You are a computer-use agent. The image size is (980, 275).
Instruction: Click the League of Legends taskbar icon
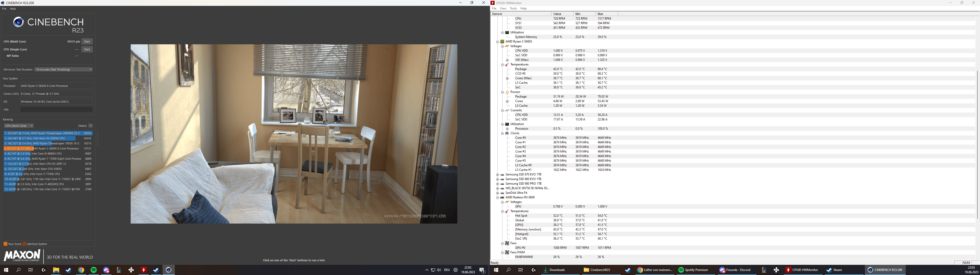tap(119, 270)
